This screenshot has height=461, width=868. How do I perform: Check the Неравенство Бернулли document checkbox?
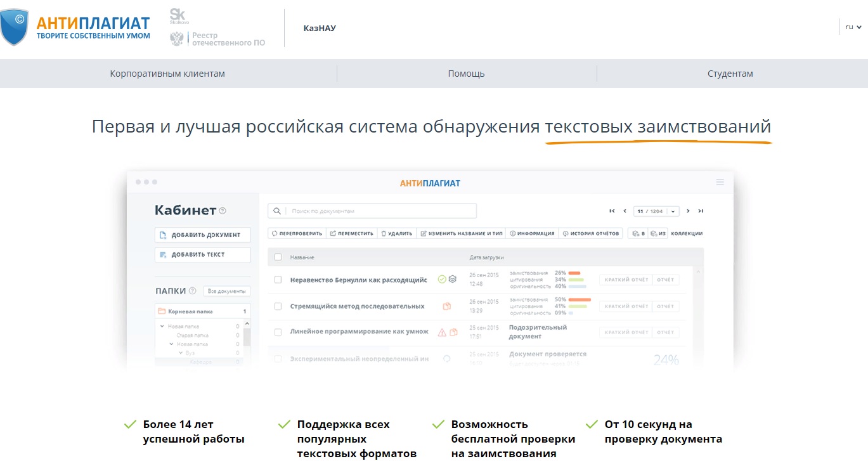click(278, 280)
